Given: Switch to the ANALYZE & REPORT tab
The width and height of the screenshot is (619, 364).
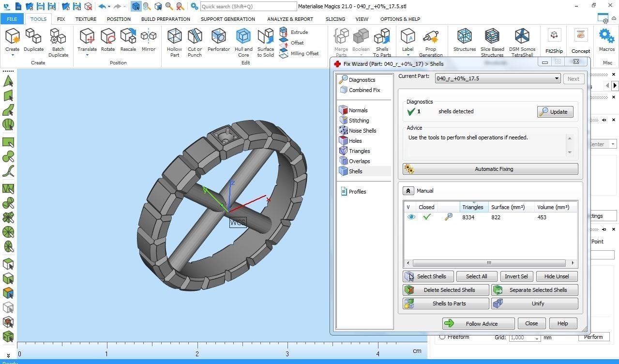Looking at the screenshot, I should point(290,19).
